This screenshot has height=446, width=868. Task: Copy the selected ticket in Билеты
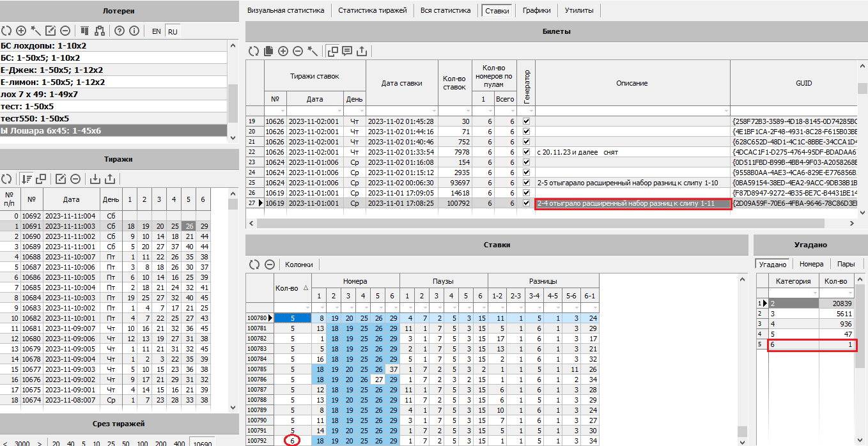pyautogui.click(x=268, y=51)
